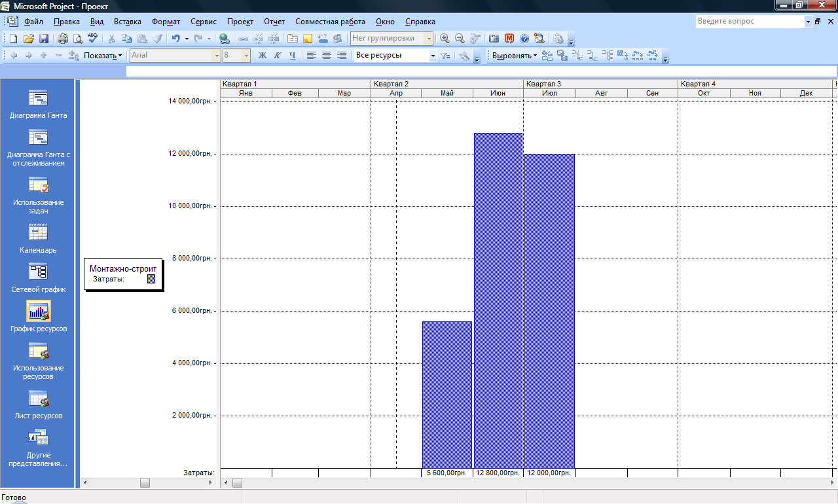Open the Сервис menu
Viewport: 838px width, 504px height.
coord(204,22)
